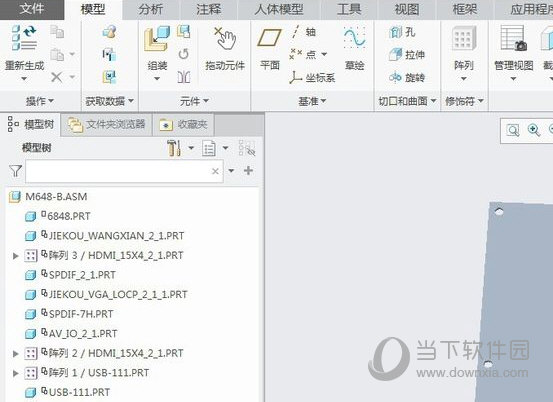Click the Zoom In magnifier icon
Viewport: 553px width, 402px height.
pos(534,130)
